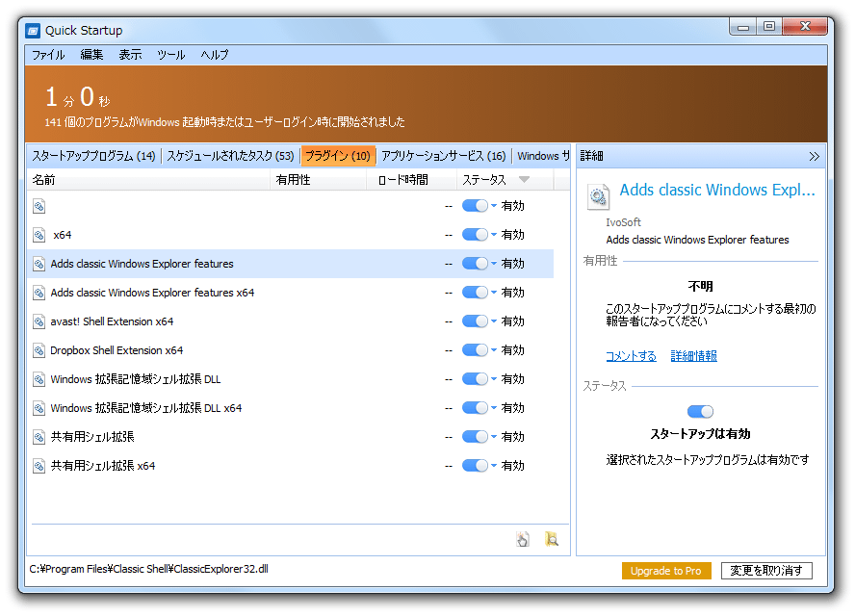The image size is (855, 616).
Task: Sort by the ステータス column header
Action: click(x=505, y=180)
